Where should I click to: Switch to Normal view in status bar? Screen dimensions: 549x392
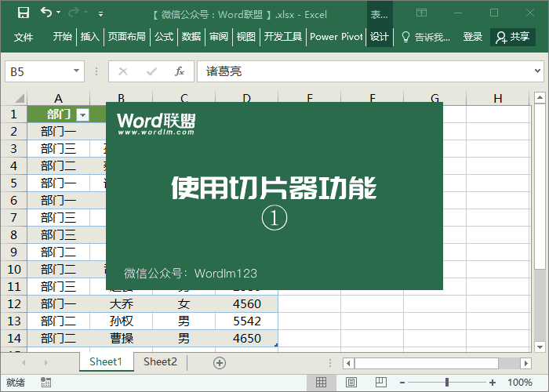(321, 383)
